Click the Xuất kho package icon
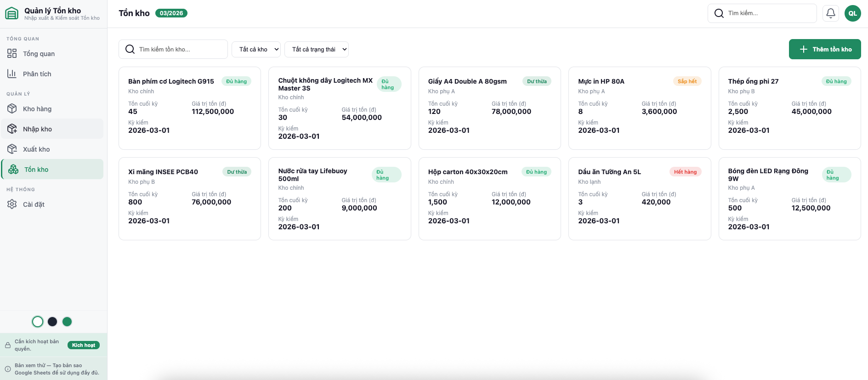The width and height of the screenshot is (868, 380). 12,149
